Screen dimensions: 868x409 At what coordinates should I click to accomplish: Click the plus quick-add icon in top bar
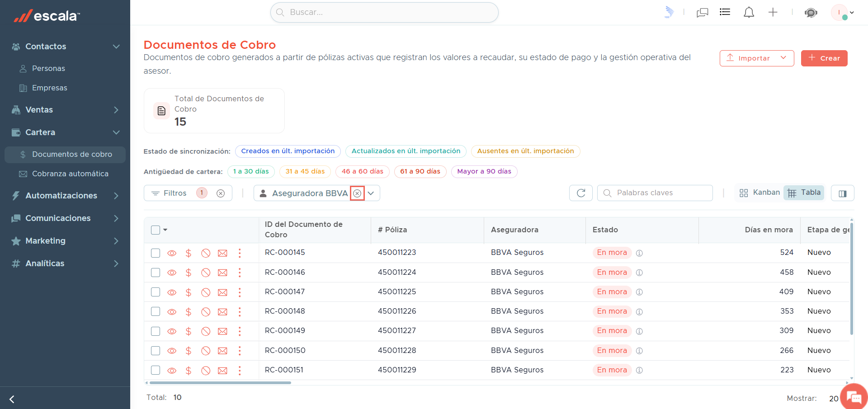[x=773, y=13]
